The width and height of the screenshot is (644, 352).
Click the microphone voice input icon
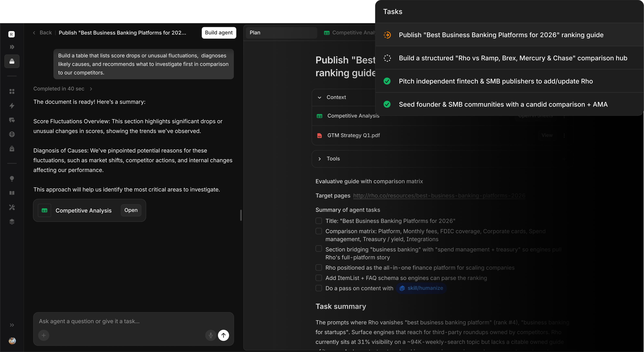211,335
